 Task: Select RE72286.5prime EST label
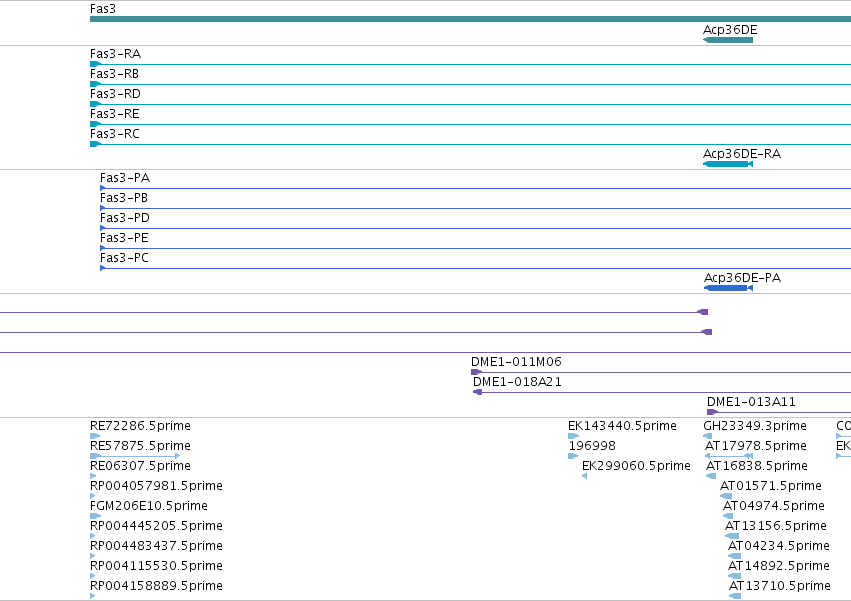140,426
